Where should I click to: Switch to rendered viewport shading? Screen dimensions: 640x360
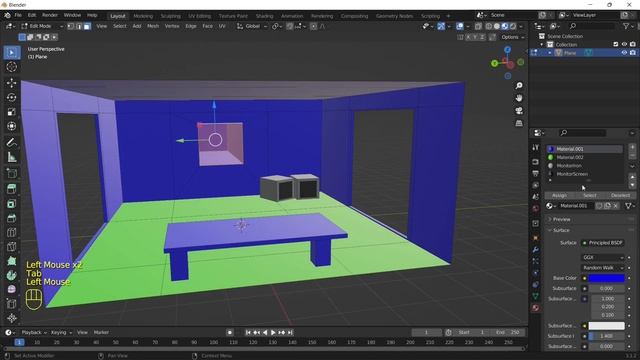pyautogui.click(x=513, y=26)
